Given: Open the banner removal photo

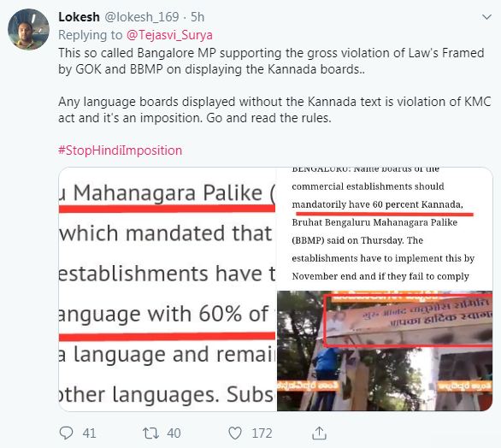Looking at the screenshot, I should [x=385, y=351].
